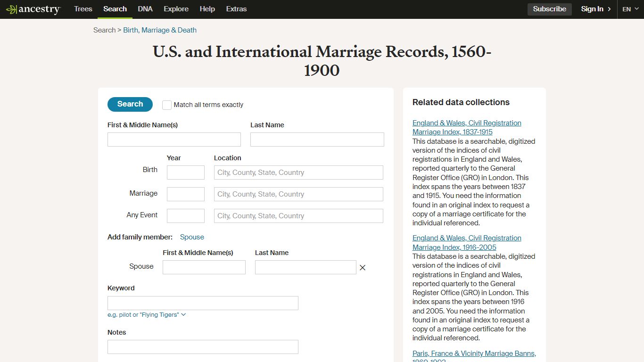Click the Marriage year field
The image size is (644, 362).
(186, 194)
